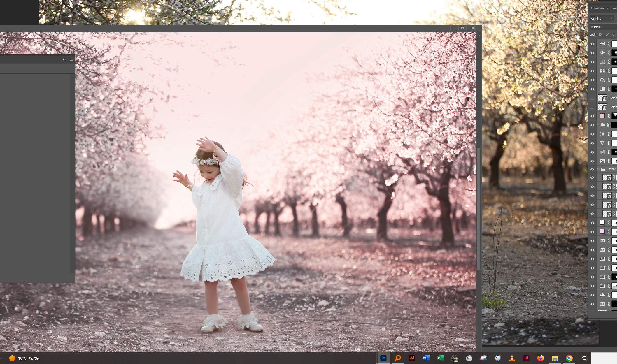The image size is (617, 364).
Task: Open the floating panel's hamburger menu
Action: coord(72,59)
